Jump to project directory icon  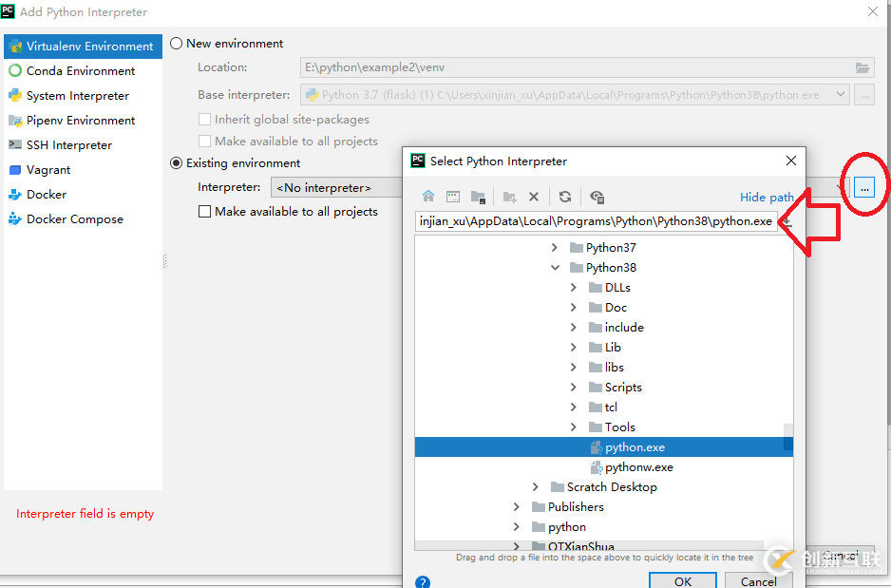[478, 198]
